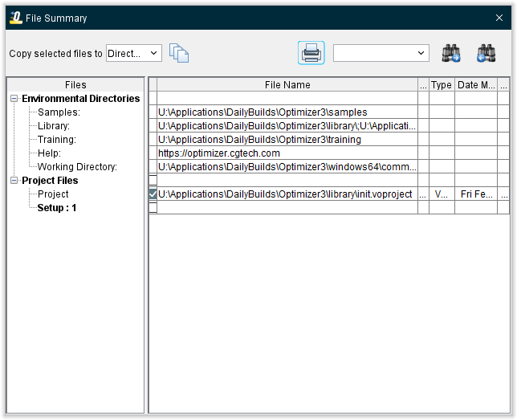This screenshot has height=420, width=517.
Task: Click the V... type cell
Action: pyautogui.click(x=442, y=194)
